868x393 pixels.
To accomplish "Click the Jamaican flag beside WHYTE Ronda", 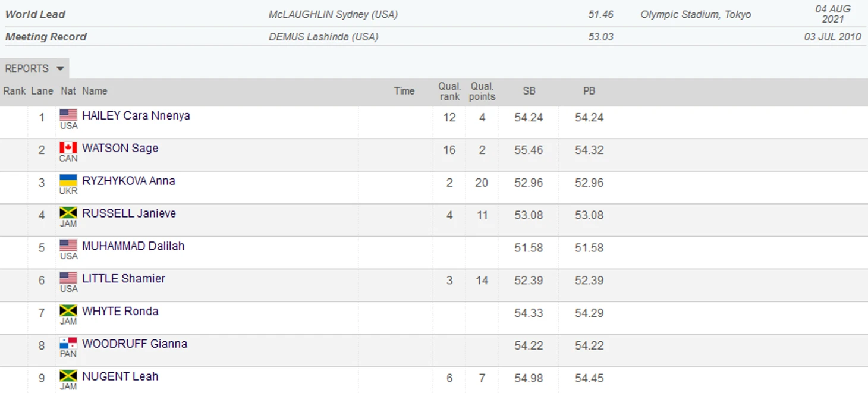I will click(x=68, y=311).
